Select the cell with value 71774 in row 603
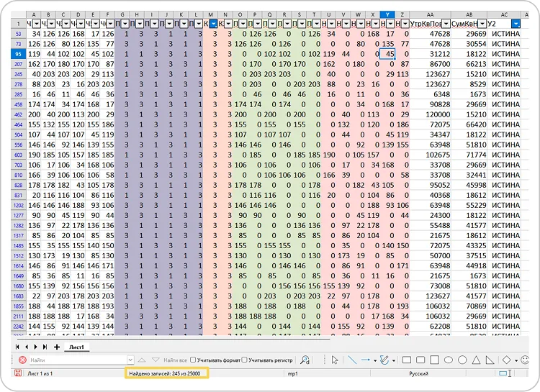The width and height of the screenshot is (540, 392). point(469,155)
